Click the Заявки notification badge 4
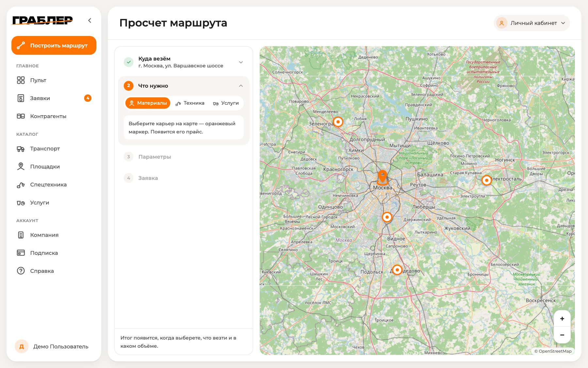 (88, 98)
